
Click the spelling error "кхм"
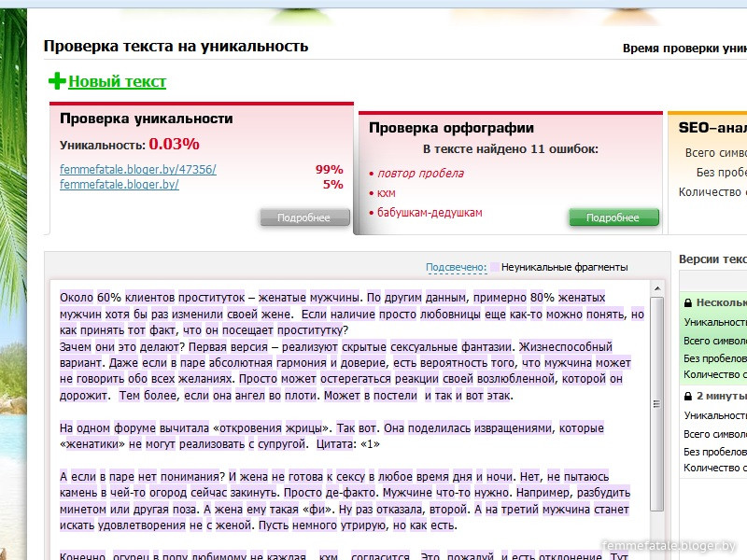387,193
